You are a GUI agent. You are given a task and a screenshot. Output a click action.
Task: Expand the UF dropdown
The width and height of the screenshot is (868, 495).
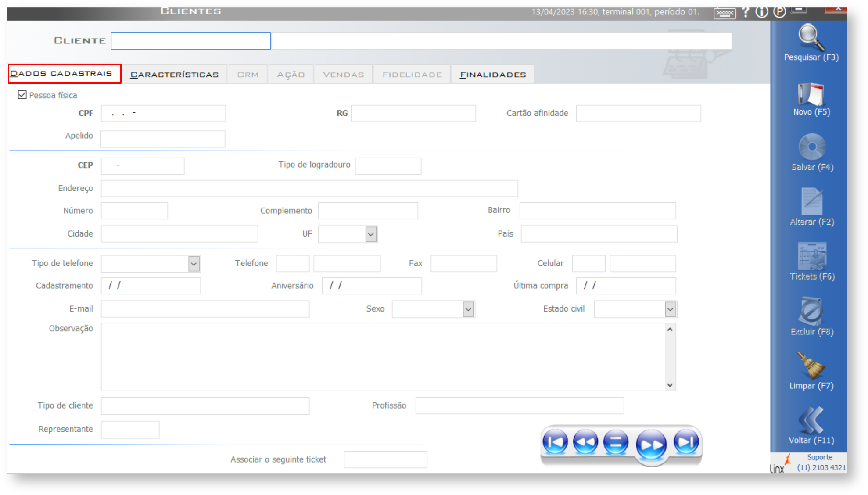click(x=371, y=234)
